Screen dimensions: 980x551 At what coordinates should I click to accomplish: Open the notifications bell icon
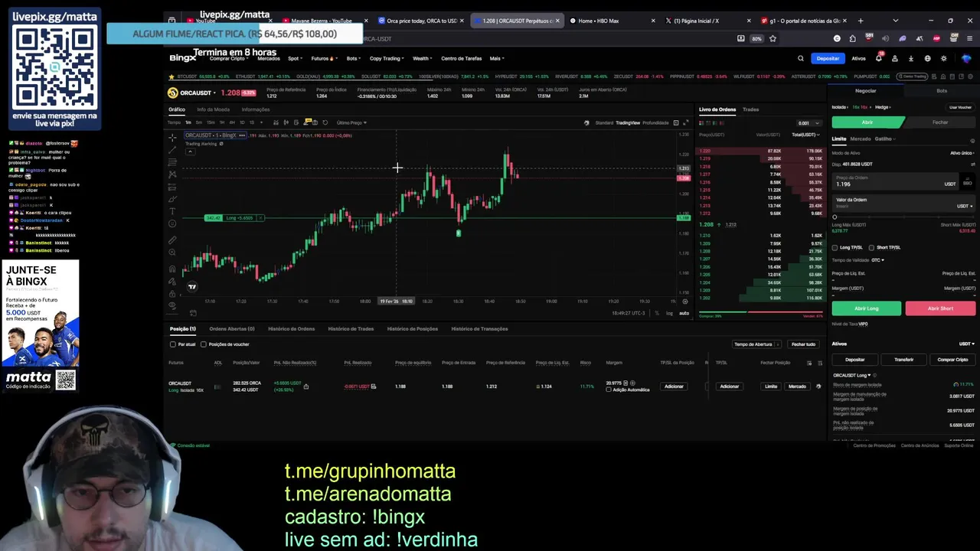[x=879, y=58]
